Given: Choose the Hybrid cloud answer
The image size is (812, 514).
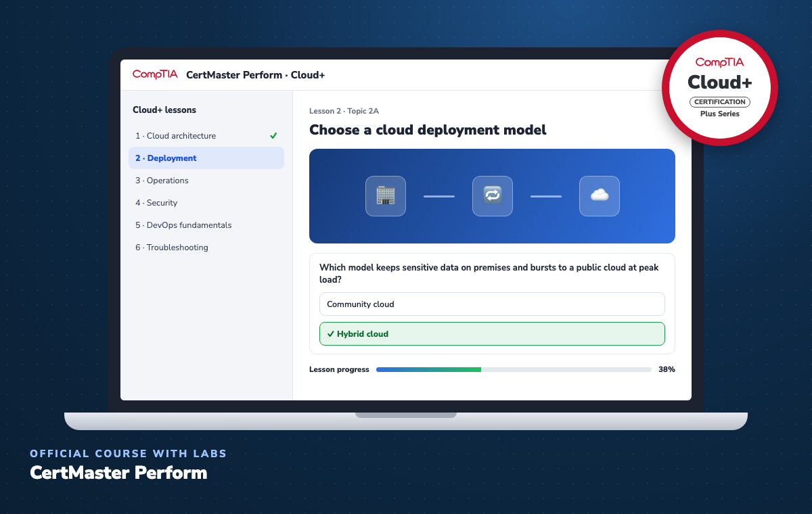Looking at the screenshot, I should click(492, 334).
